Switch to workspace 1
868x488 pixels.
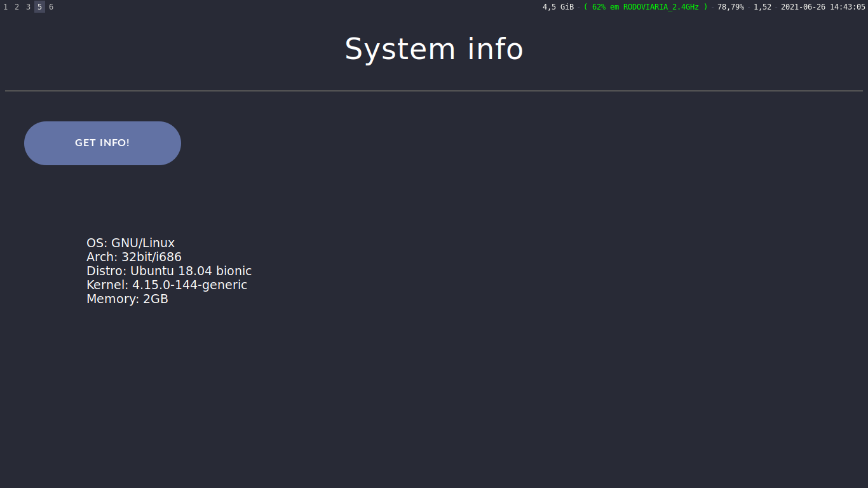pyautogui.click(x=6, y=7)
